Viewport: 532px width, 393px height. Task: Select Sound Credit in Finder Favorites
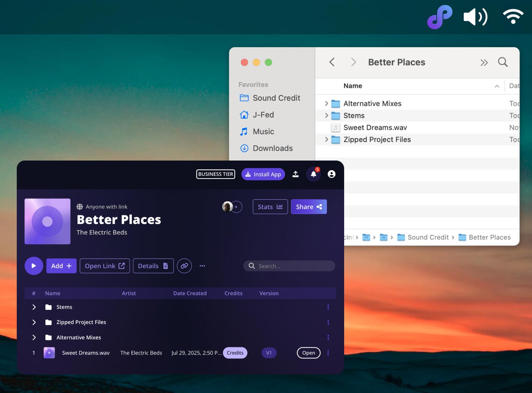(x=270, y=98)
